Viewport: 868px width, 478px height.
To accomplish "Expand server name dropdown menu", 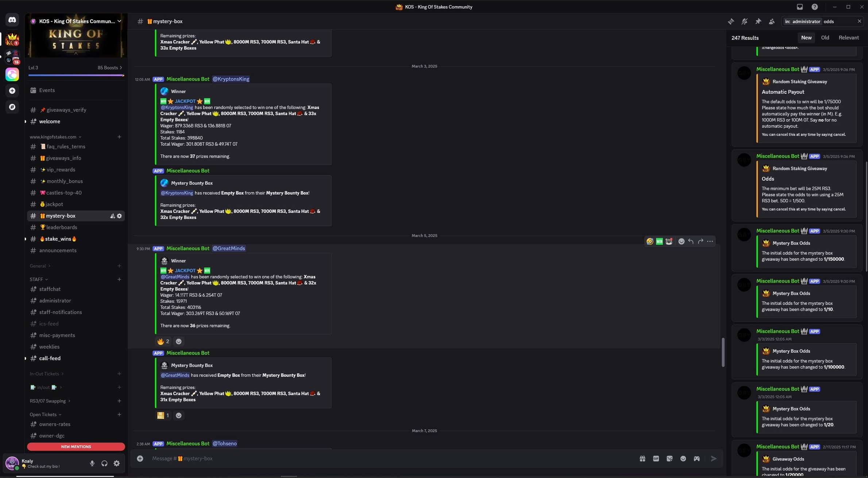I will coord(119,21).
